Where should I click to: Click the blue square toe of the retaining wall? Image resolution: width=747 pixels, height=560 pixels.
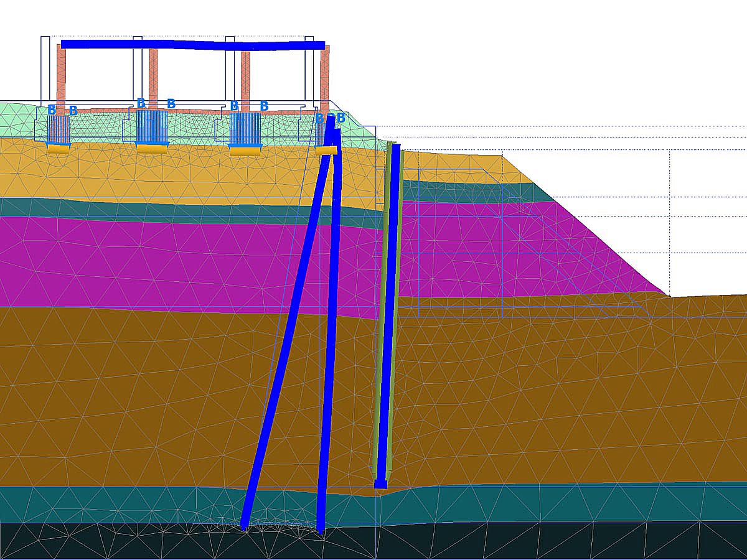point(380,484)
